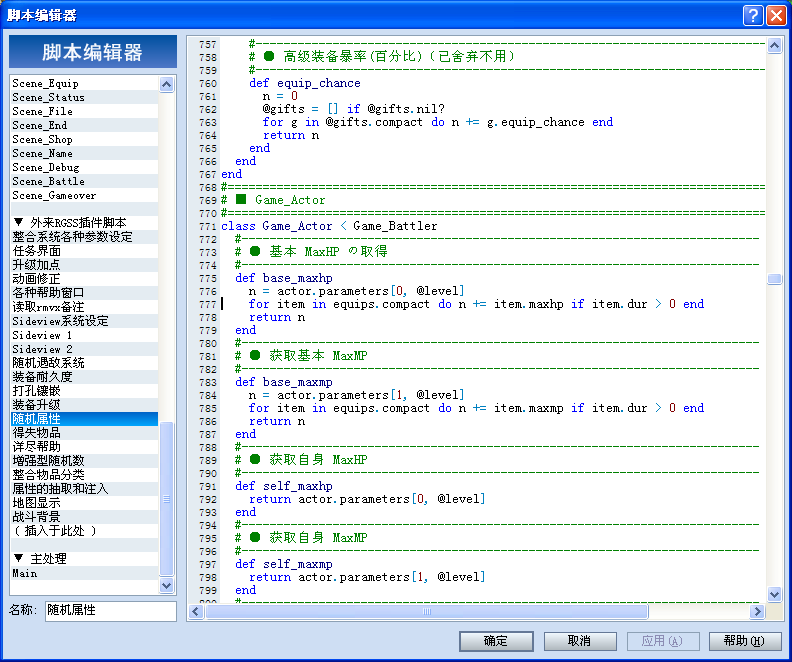Screen dimensions: 792x662
Task: Click the horizontal scroll left arrow
Action: coord(196,612)
